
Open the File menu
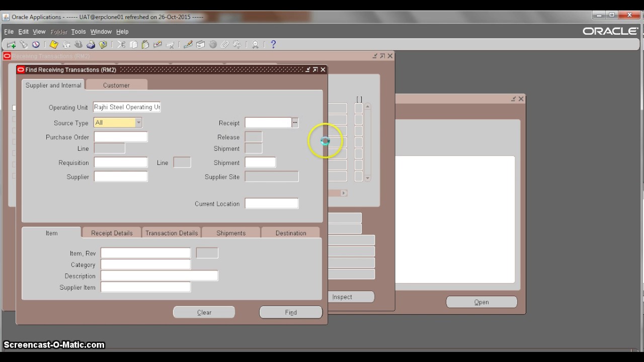point(9,32)
